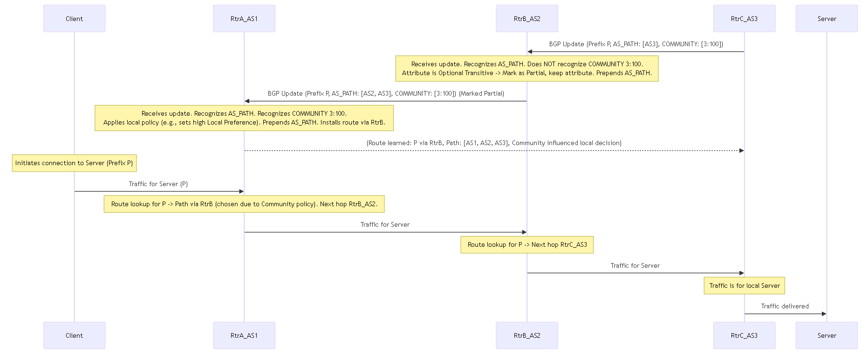This screenshot has width=868, height=362.
Task: Select the bottom RtrC_AS3 participant box
Action: click(x=744, y=335)
